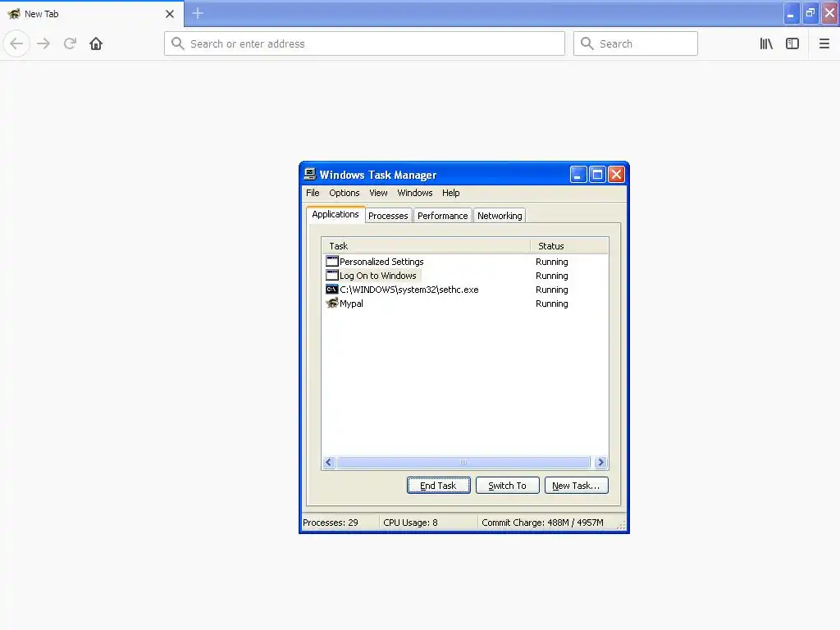
Task: Go back with the browser back arrow
Action: coord(16,43)
